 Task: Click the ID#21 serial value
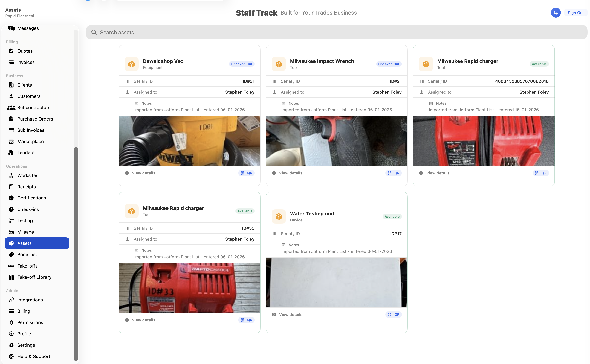(396, 81)
